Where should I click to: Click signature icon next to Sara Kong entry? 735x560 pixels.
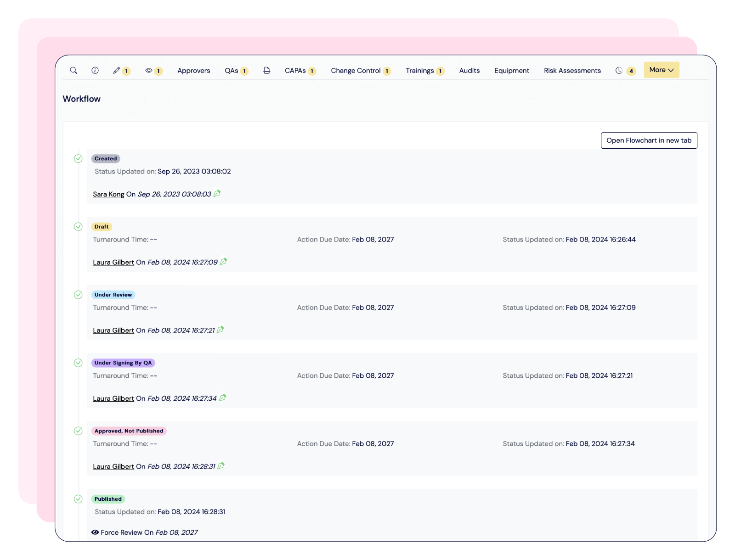point(217,194)
